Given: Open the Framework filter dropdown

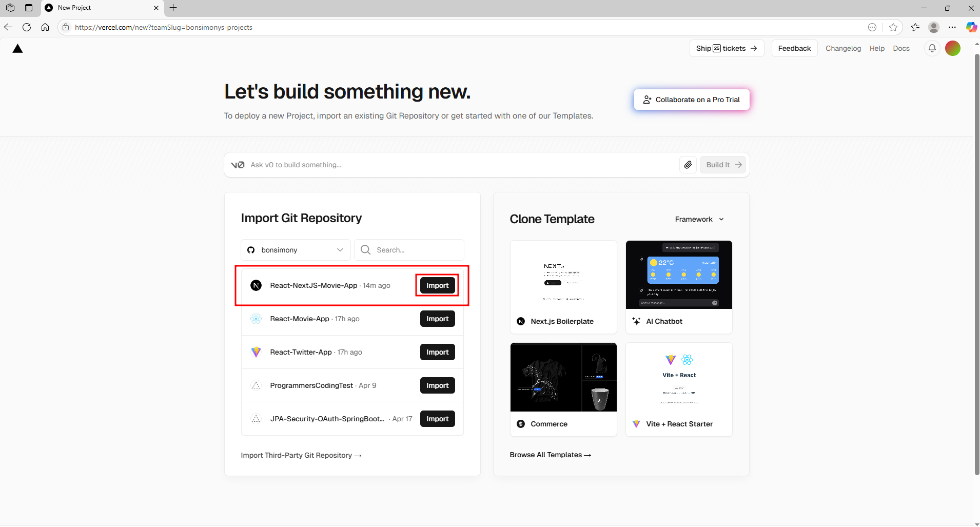Looking at the screenshot, I should pos(699,219).
